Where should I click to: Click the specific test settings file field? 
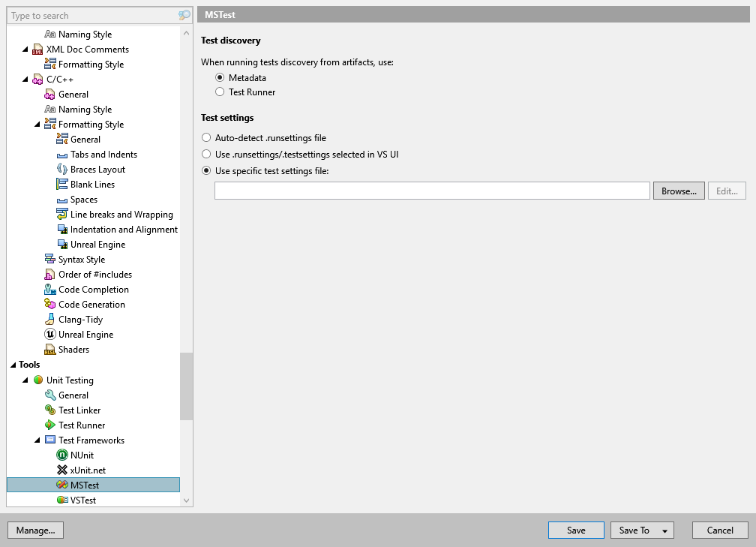click(x=431, y=191)
